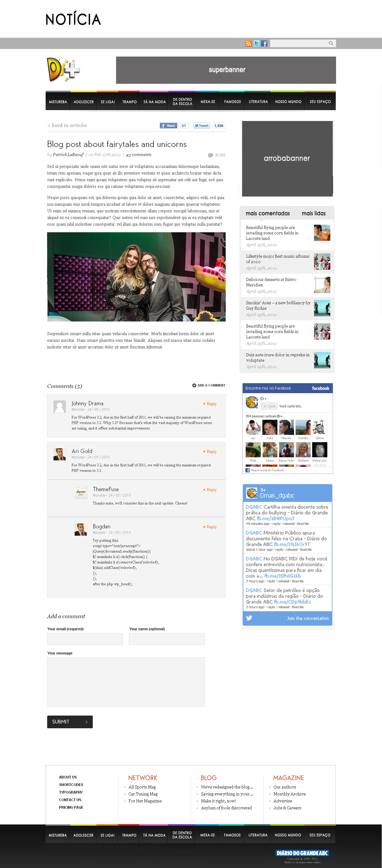Click the search magnifier icon
The width and height of the screenshot is (382, 868).
[331, 44]
